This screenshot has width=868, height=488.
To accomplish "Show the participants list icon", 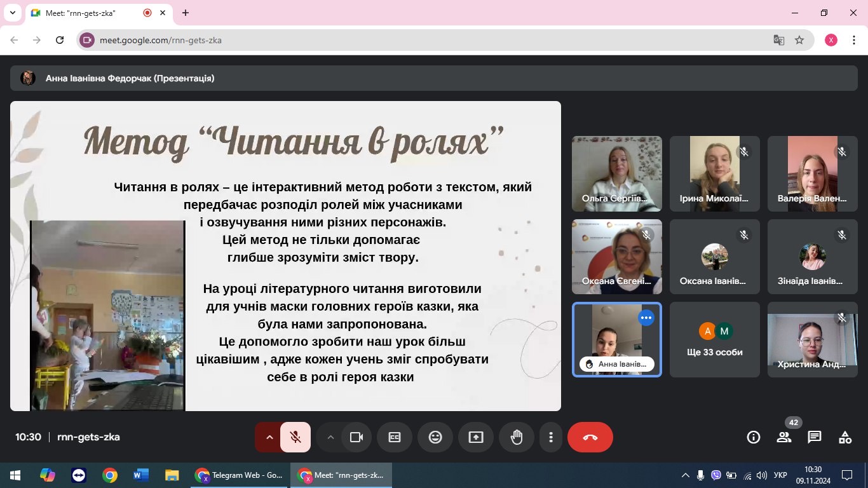I will tap(784, 437).
